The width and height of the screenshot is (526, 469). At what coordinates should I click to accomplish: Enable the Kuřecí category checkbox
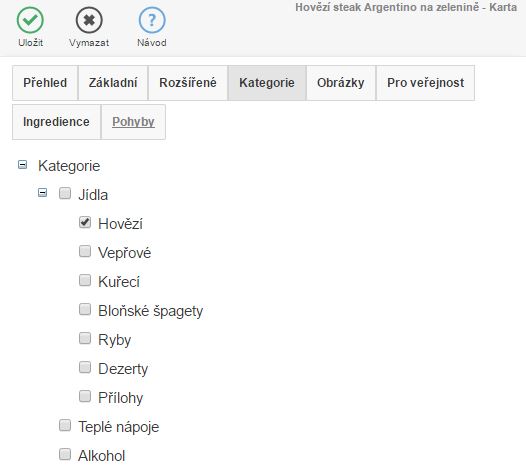[85, 280]
